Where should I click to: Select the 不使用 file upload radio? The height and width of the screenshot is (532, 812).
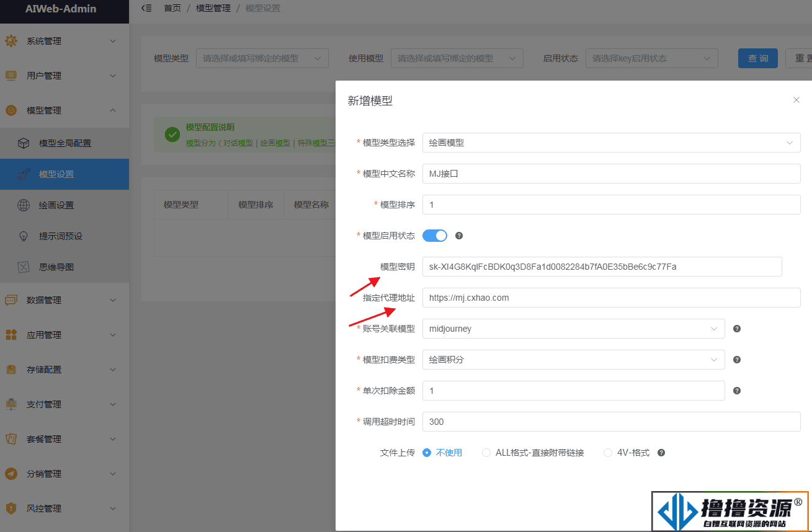tap(427, 453)
